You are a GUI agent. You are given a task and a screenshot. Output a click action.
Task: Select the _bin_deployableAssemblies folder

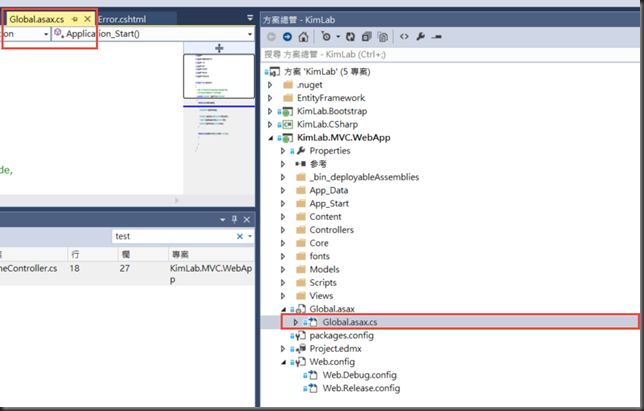coord(364,177)
